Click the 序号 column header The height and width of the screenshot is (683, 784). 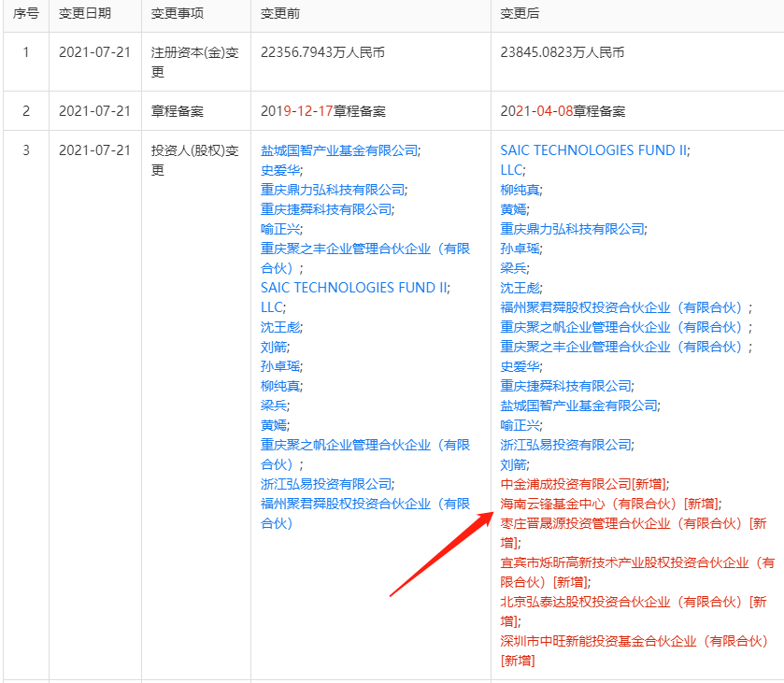(26, 13)
